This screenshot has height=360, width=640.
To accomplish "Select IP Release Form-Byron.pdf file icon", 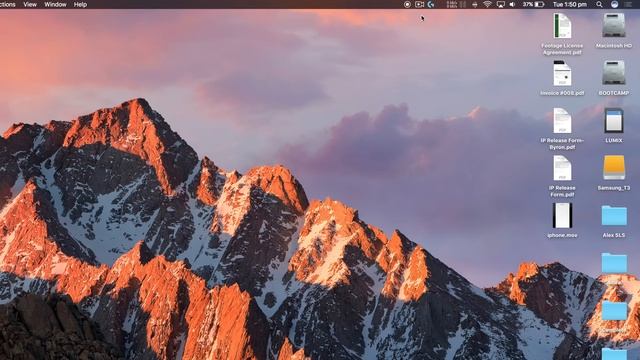I will [x=562, y=121].
